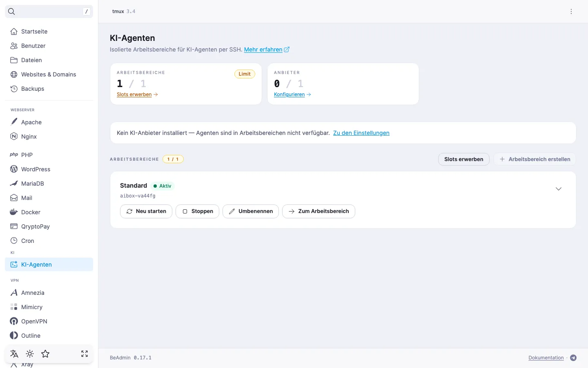Click the fullscreen expand icon
The width and height of the screenshot is (588, 368).
click(x=85, y=354)
